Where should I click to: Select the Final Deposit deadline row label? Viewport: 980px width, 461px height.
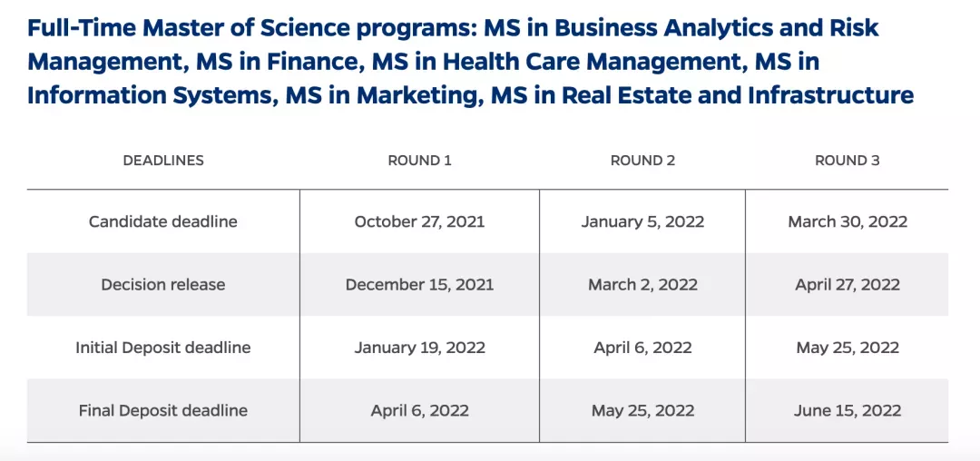[163, 411]
